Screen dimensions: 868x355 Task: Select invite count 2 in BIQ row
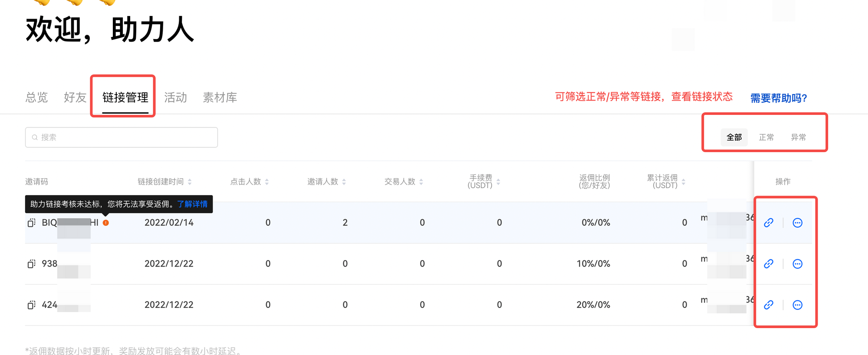coord(345,223)
